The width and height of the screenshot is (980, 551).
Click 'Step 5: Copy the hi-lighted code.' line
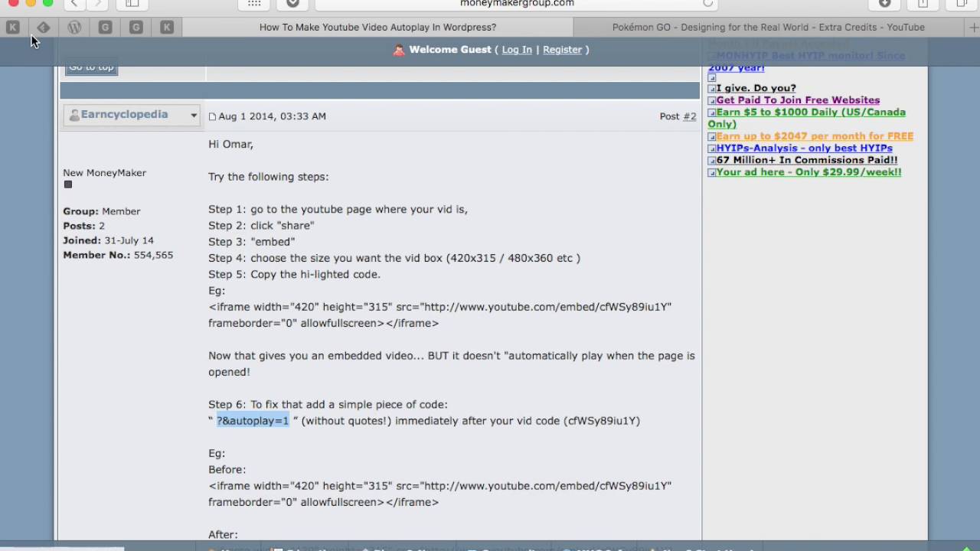point(294,275)
